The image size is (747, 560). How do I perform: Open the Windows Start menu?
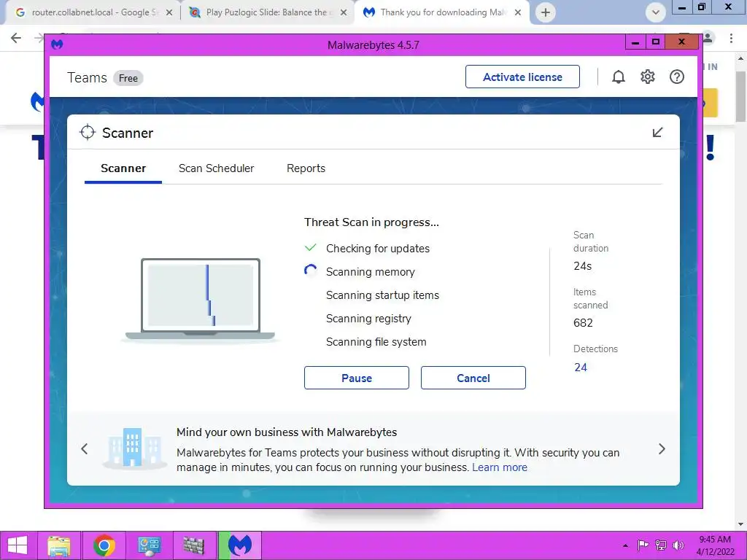pos(18,545)
